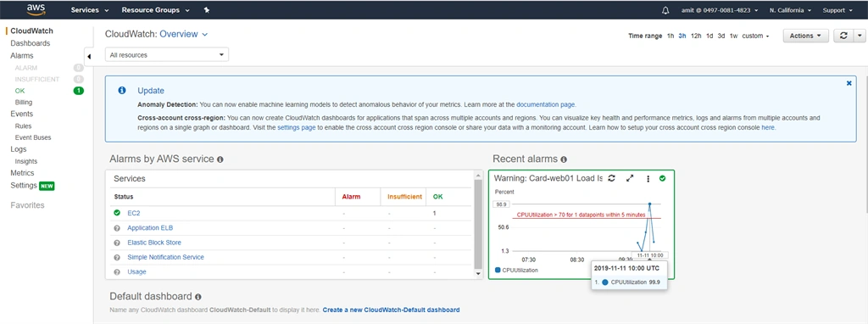The height and width of the screenshot is (324, 868).
Task: Click the 99.9 data point on CPU graph
Action: 649,204
